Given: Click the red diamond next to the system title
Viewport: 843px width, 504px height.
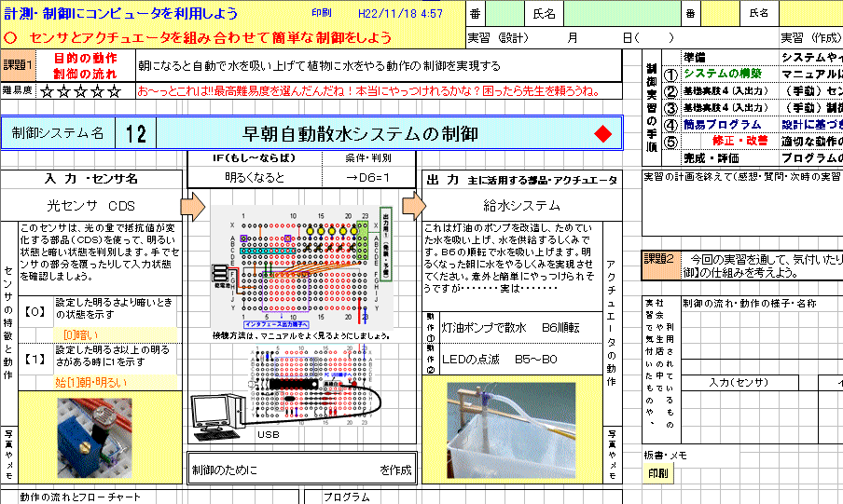Looking at the screenshot, I should coord(602,133).
